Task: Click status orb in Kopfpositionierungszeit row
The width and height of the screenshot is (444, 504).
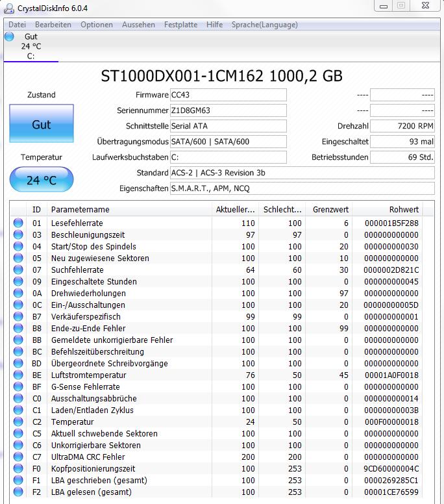Action: click(x=18, y=468)
